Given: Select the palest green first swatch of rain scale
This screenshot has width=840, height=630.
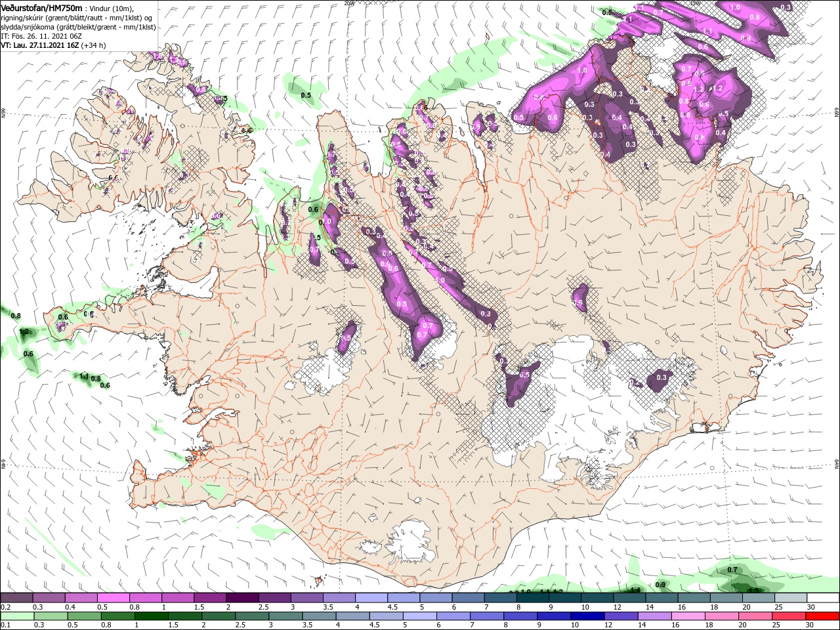Looking at the screenshot, I should point(16,616).
